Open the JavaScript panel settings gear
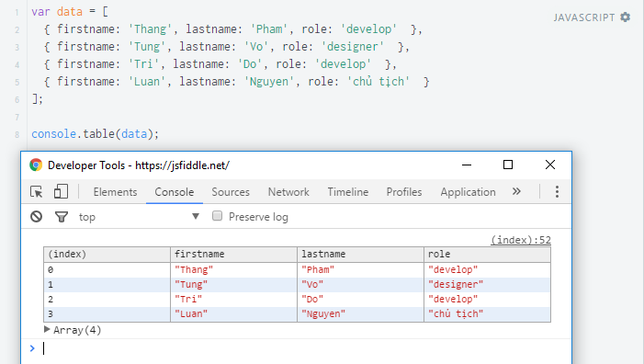The height and width of the screenshot is (364, 644). [x=625, y=17]
